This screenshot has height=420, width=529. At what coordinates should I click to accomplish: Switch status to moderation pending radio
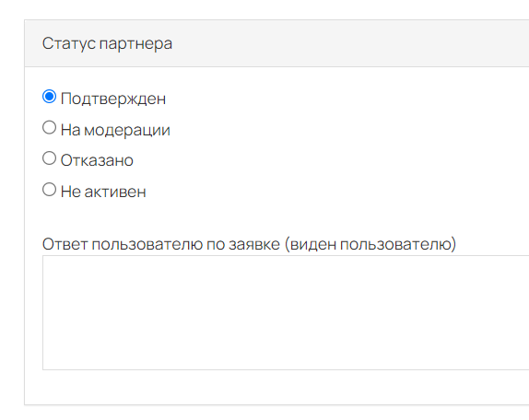click(49, 127)
